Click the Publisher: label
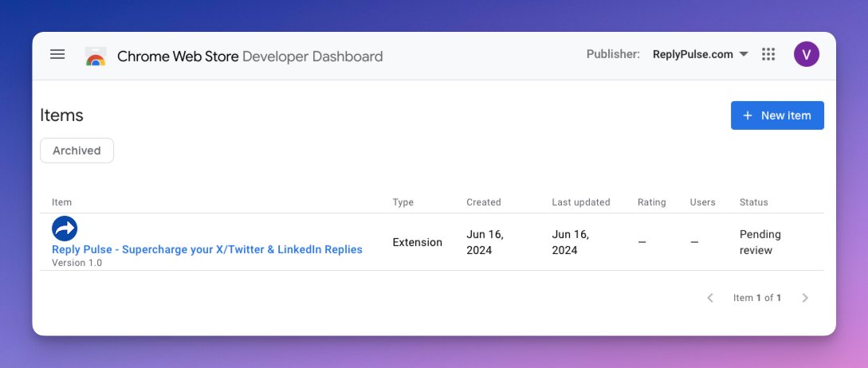The width and height of the screenshot is (868, 368). point(613,54)
